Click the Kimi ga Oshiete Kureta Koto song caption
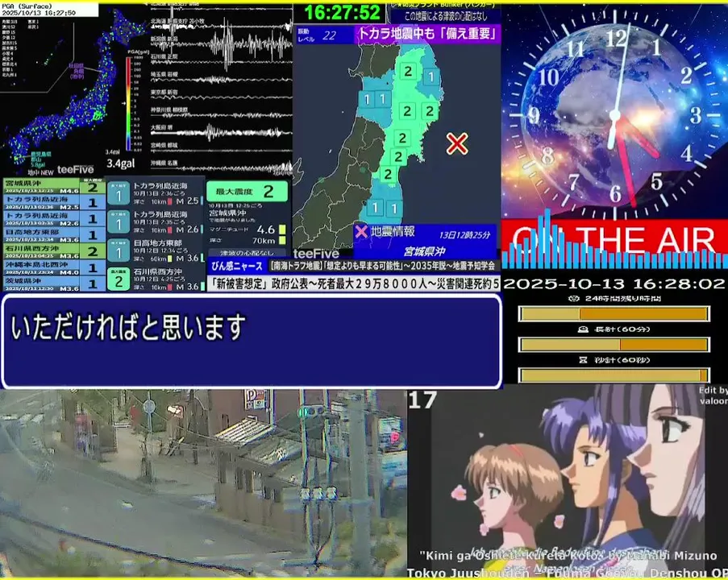The width and height of the screenshot is (728, 580). [x=568, y=555]
